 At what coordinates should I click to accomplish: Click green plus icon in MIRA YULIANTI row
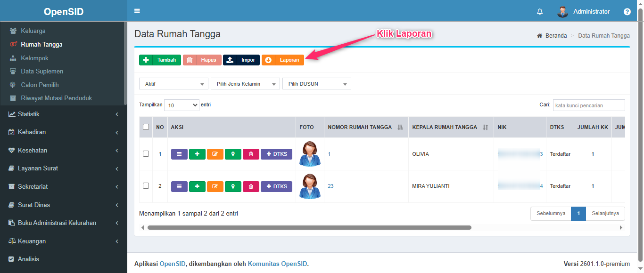(x=197, y=186)
